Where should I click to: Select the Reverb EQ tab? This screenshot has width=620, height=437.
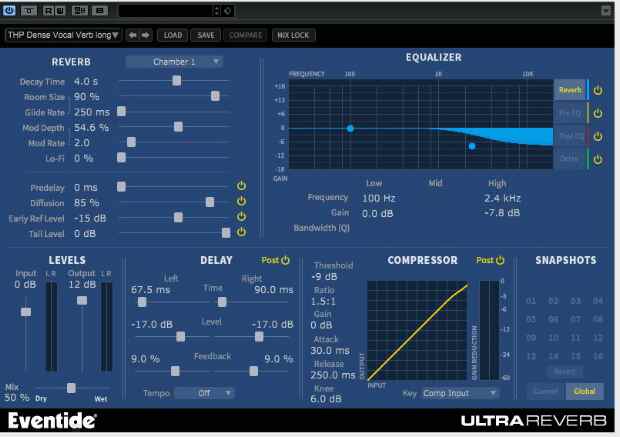[x=569, y=89]
